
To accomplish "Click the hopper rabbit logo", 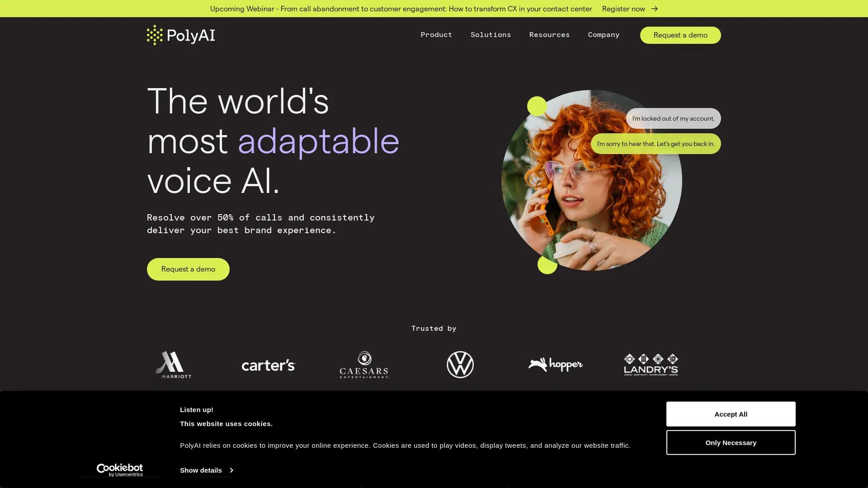I will coord(555,365).
